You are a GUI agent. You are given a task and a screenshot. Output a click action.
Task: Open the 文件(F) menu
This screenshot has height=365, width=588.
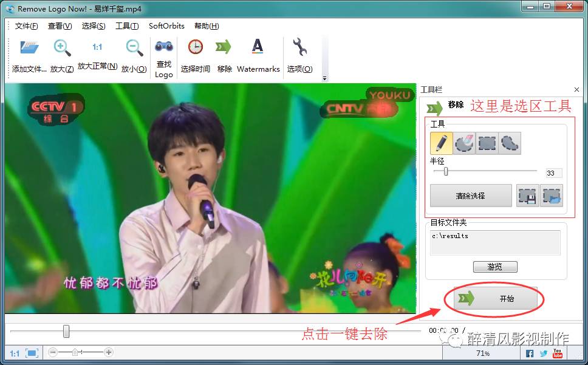pos(26,26)
